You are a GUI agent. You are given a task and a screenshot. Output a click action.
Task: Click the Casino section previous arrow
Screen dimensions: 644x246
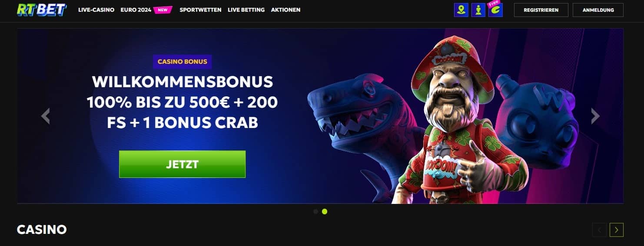pos(599,230)
